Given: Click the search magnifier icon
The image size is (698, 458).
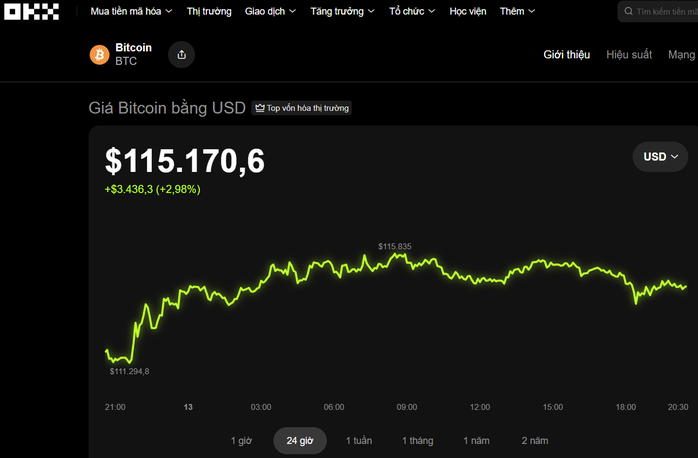Looking at the screenshot, I should (x=627, y=12).
